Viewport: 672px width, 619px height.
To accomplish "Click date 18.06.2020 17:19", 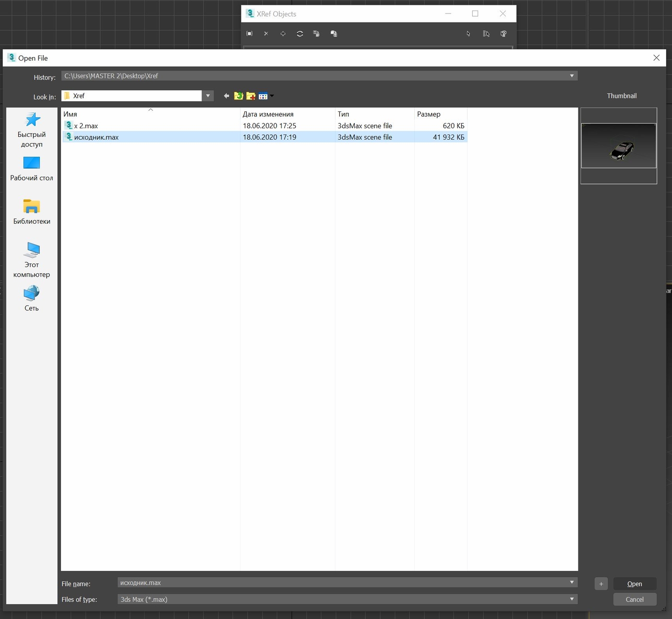I will tap(269, 137).
